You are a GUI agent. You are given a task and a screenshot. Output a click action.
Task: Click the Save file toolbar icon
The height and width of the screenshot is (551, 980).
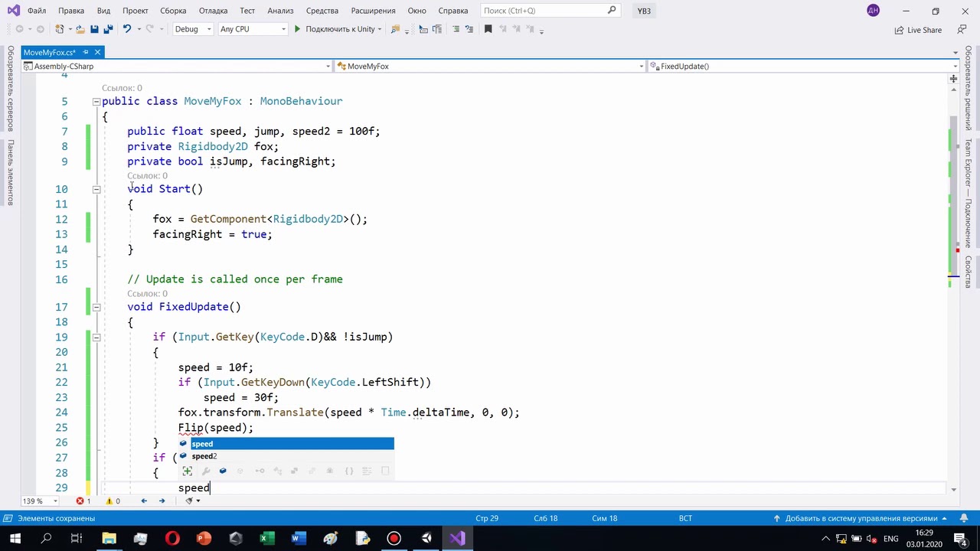tap(94, 29)
